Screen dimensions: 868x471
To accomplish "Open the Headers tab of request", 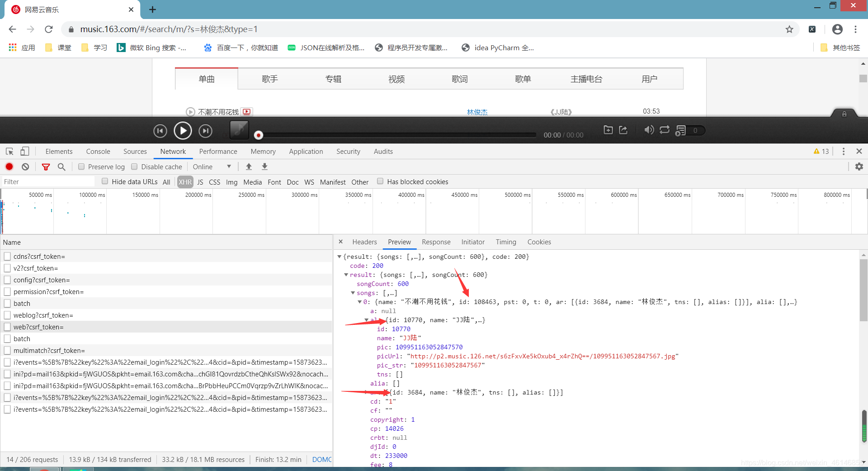I will click(x=364, y=242).
